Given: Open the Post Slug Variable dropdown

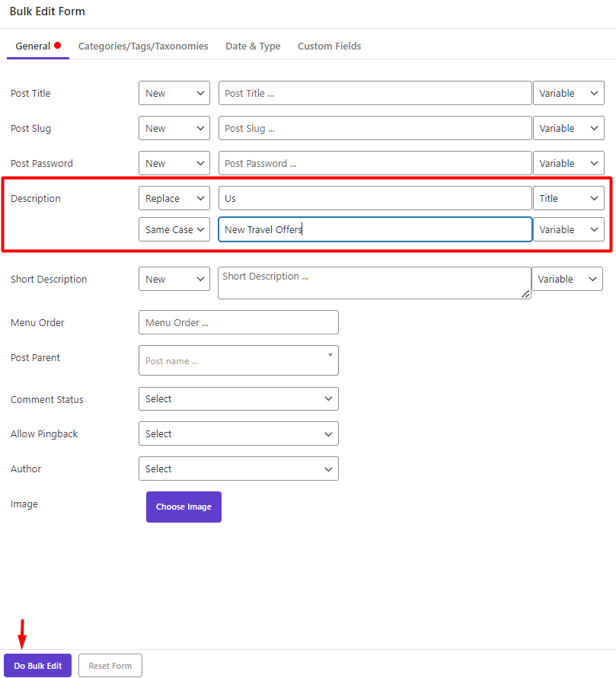Looking at the screenshot, I should (569, 128).
